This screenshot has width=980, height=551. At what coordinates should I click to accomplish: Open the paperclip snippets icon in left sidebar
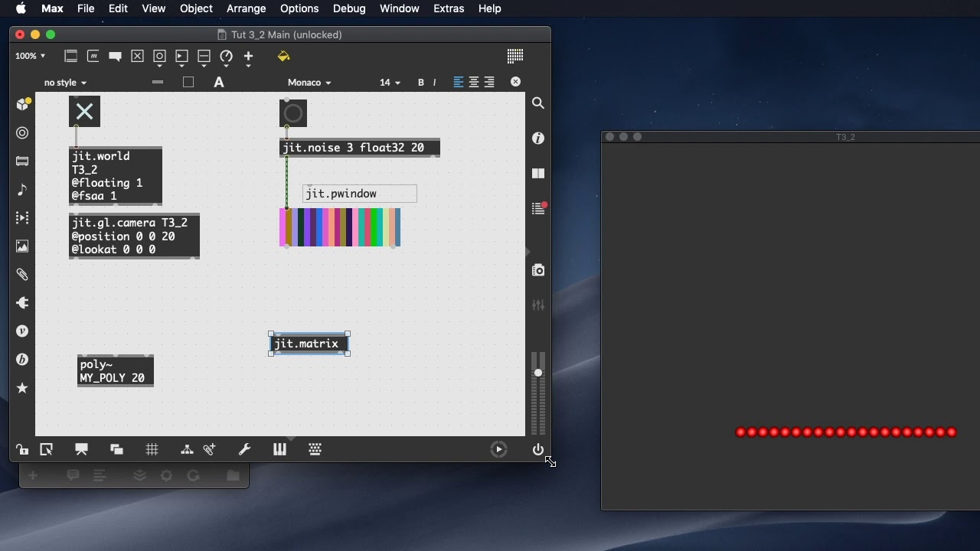click(22, 275)
